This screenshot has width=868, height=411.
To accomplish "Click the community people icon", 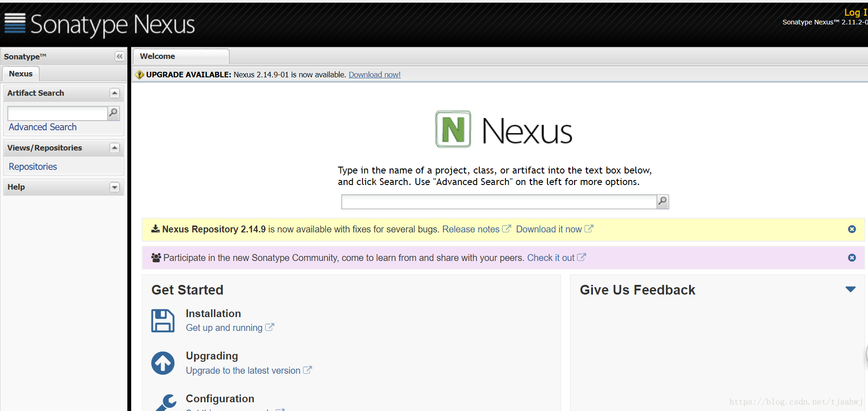I will point(156,258).
